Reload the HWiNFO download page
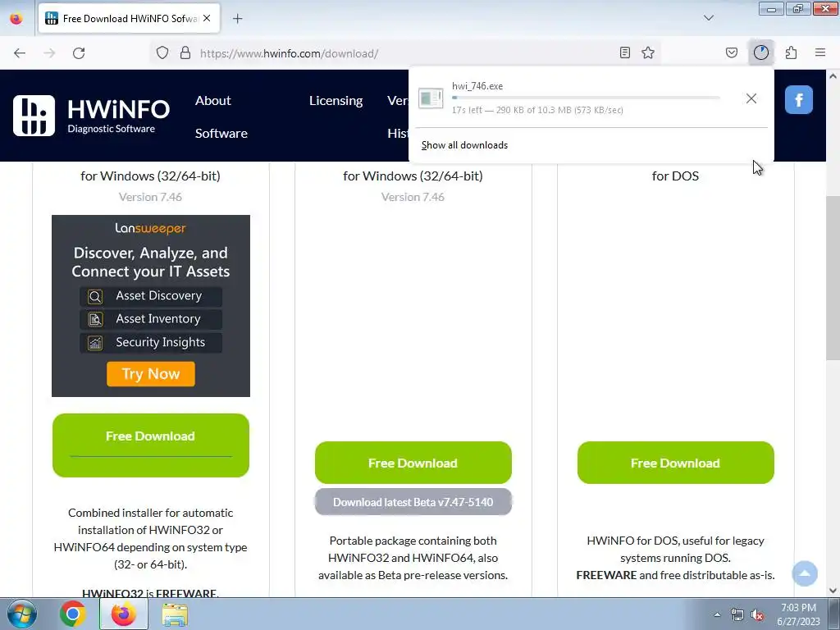840x630 pixels. click(x=79, y=53)
